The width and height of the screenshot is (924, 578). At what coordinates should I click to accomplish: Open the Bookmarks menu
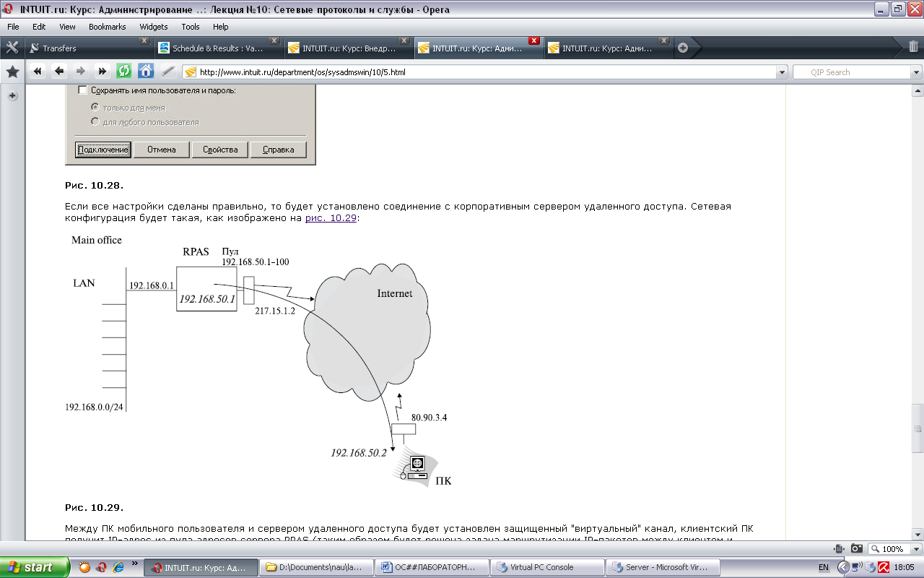coord(108,27)
